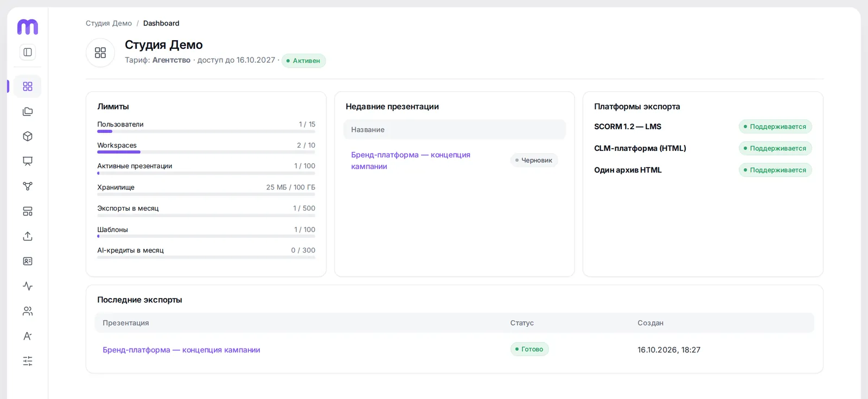Click the Активные презентации limit label

(x=135, y=166)
